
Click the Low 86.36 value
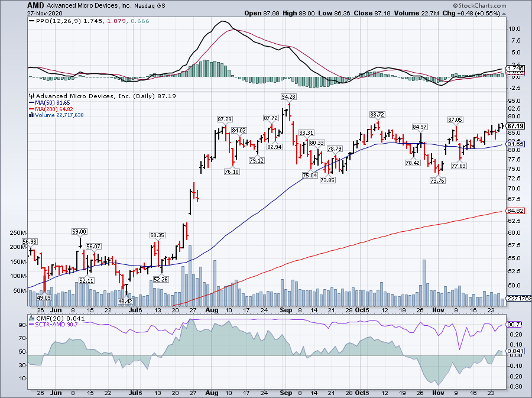(334, 13)
